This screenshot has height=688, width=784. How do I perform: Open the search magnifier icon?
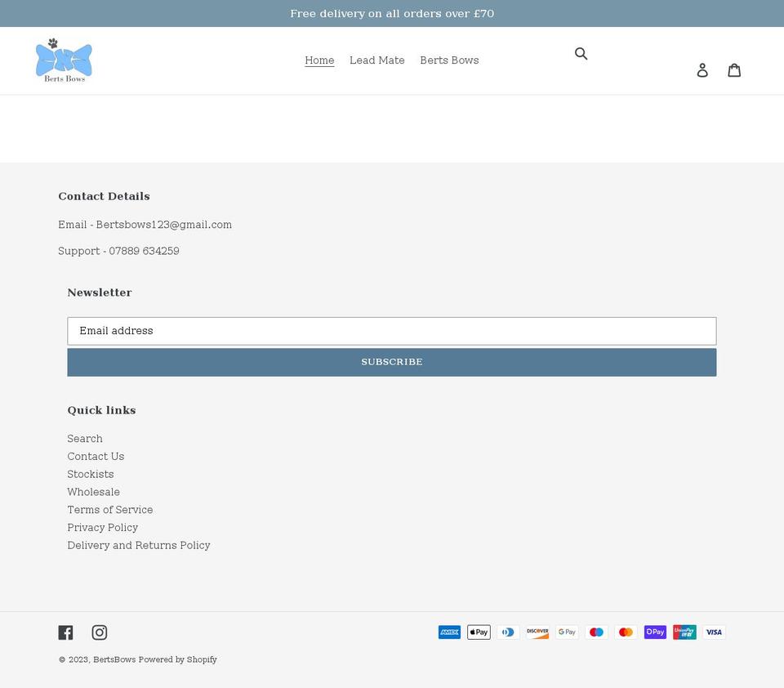(581, 53)
